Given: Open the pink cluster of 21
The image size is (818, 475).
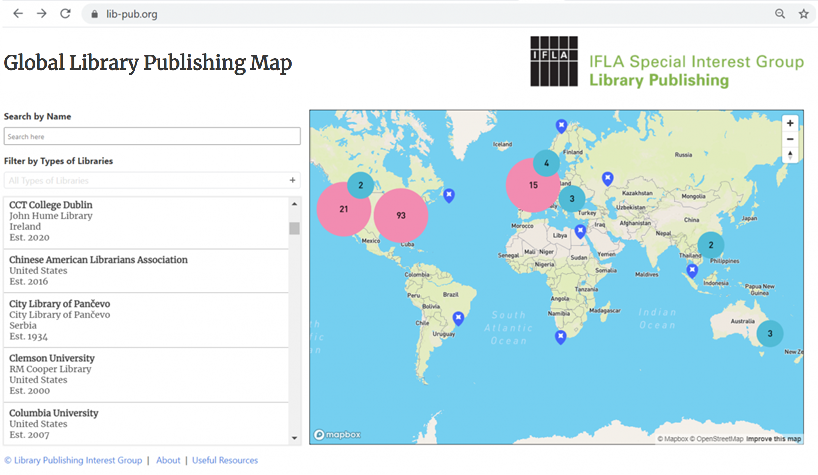Looking at the screenshot, I should coord(343,209).
